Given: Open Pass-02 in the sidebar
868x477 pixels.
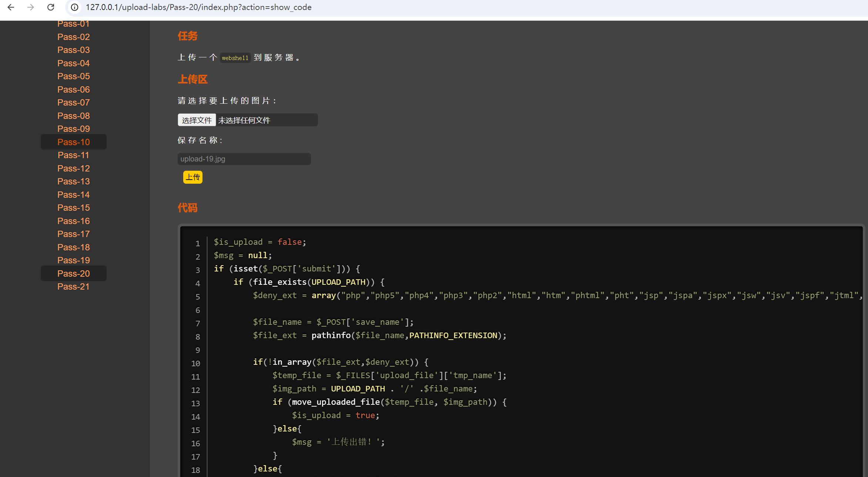Looking at the screenshot, I should tap(73, 37).
